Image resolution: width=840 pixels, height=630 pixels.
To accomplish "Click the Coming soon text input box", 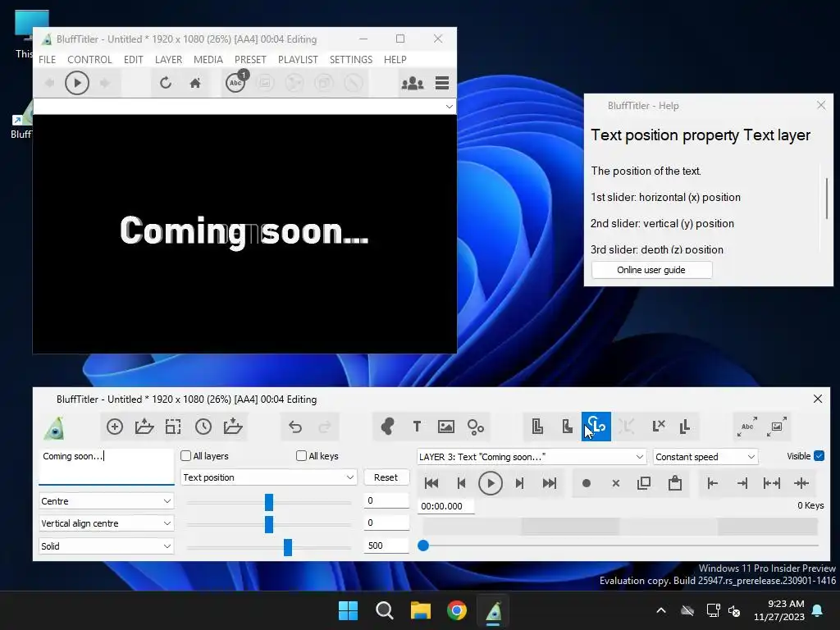I will (x=106, y=467).
